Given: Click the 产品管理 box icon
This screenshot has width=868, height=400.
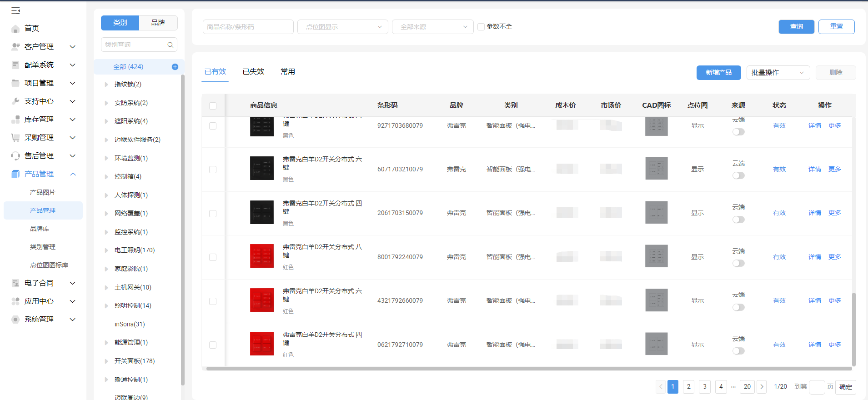Looking at the screenshot, I should pyautogui.click(x=15, y=174).
